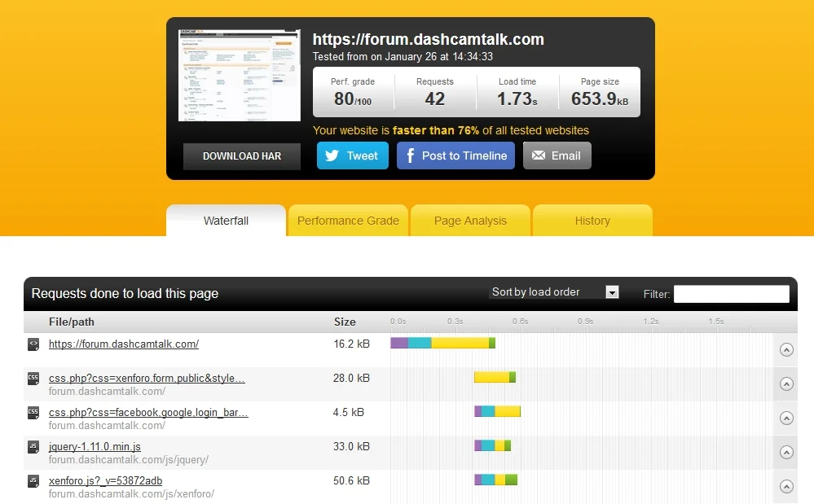Click the https://forum.dashcamtalk.com page title
Viewport: 814px width, 504px height.
coord(429,39)
